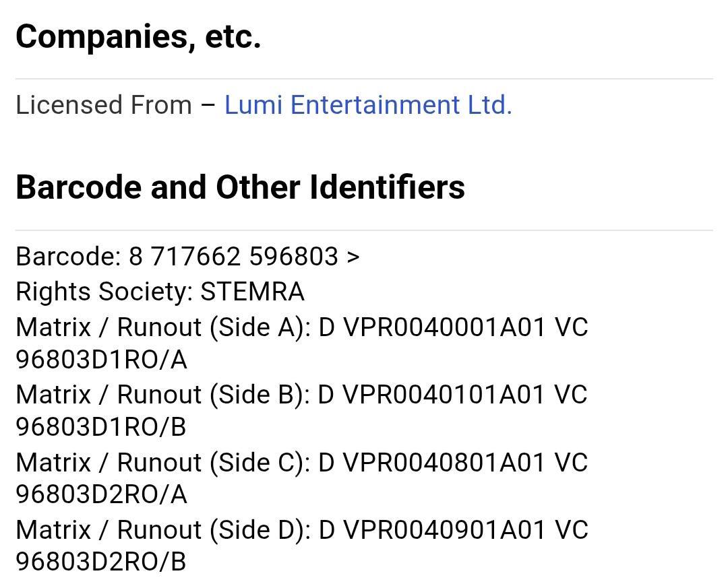This screenshot has width=728, height=586.
Task: Click the 96803D2RO/B code
Action: 100,562
